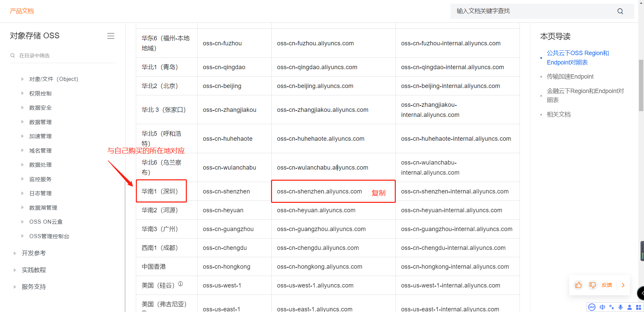
Task: Open the iFLY input method logo
Action: 592,307
